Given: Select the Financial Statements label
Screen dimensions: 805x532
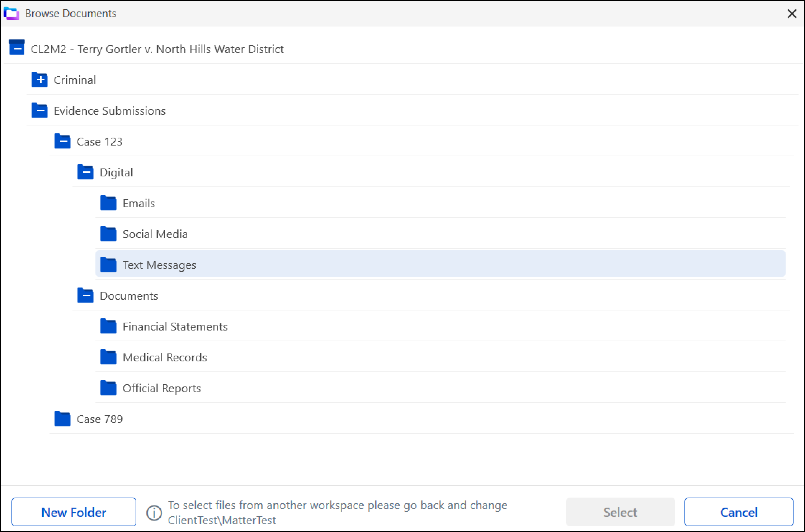Looking at the screenshot, I should pyautogui.click(x=175, y=327).
